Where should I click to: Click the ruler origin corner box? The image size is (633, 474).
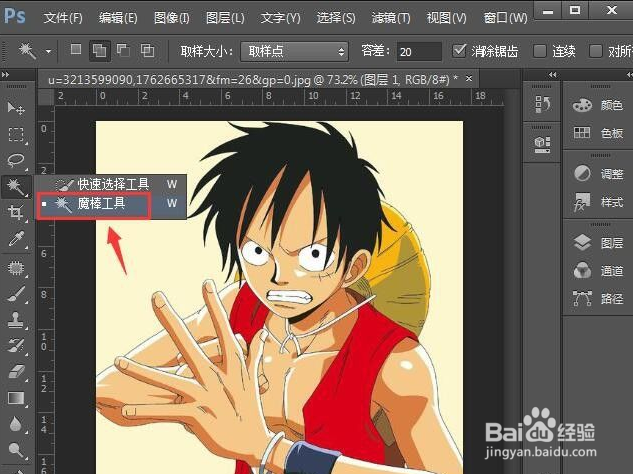pos(46,97)
